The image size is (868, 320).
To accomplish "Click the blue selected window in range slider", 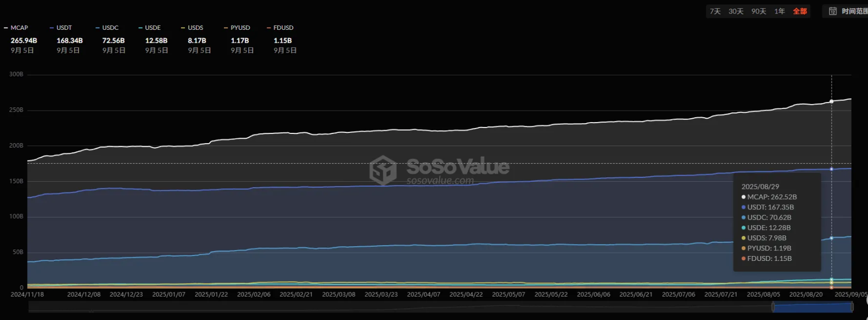I will point(812,308).
